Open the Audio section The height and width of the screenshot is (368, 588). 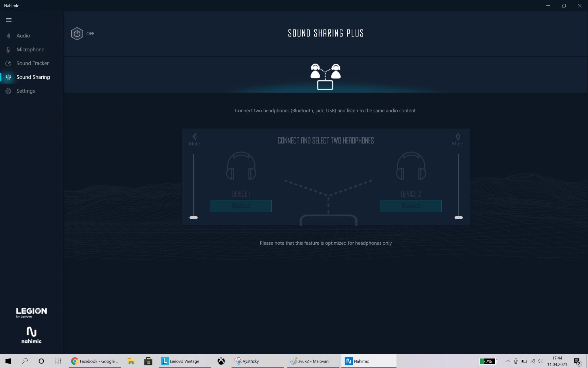pos(23,36)
